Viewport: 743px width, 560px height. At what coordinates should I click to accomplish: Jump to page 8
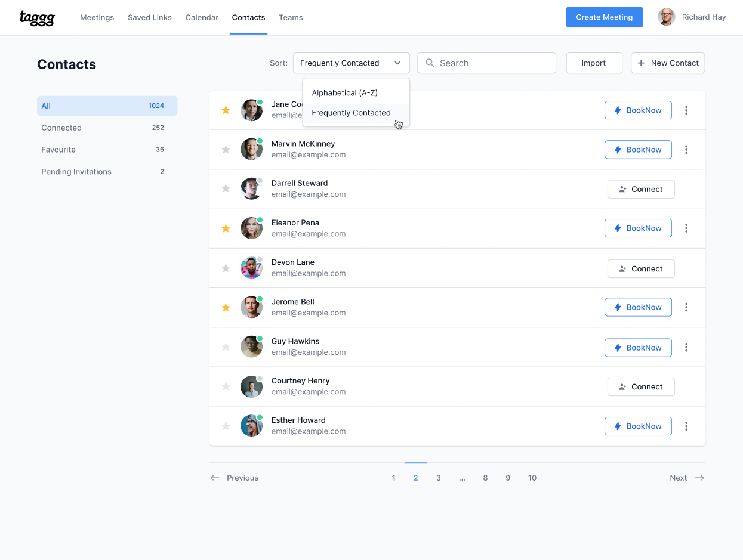pos(485,478)
